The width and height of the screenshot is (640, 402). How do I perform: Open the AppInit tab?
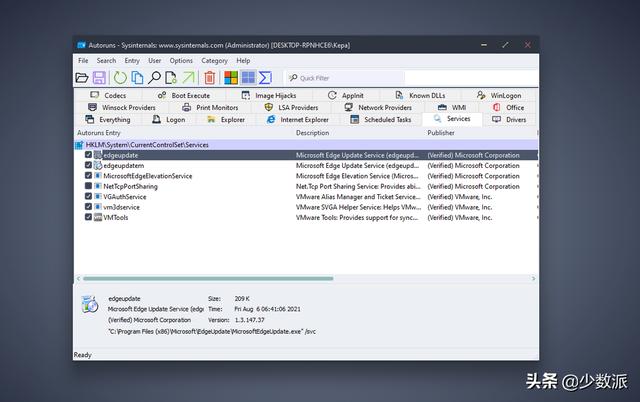[345, 95]
